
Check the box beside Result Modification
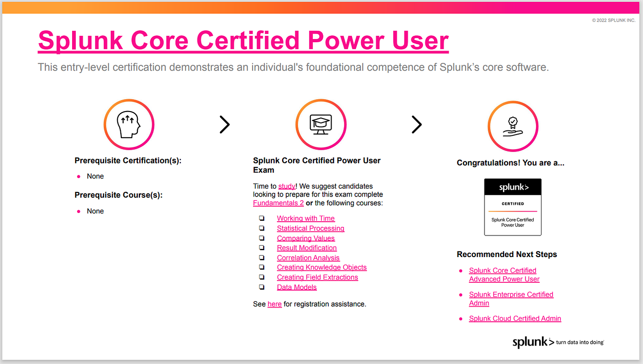[x=262, y=248]
